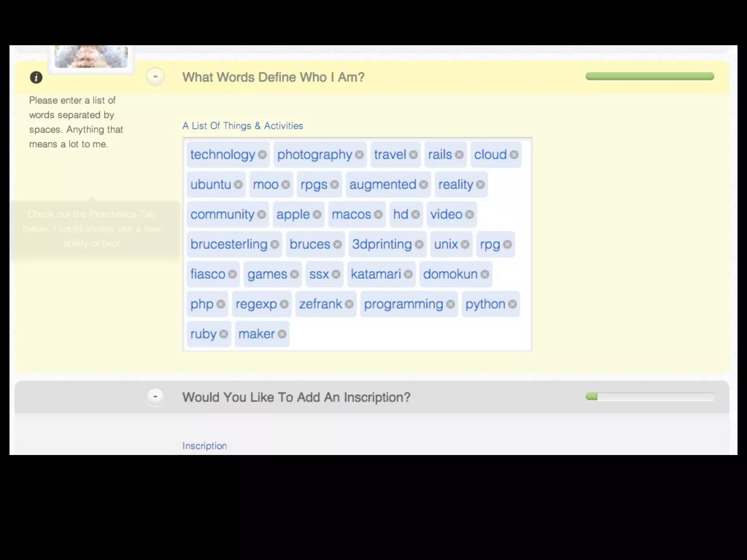Click the 'A List Of Things & Activities' label
The width and height of the screenshot is (747, 560).
[243, 126]
